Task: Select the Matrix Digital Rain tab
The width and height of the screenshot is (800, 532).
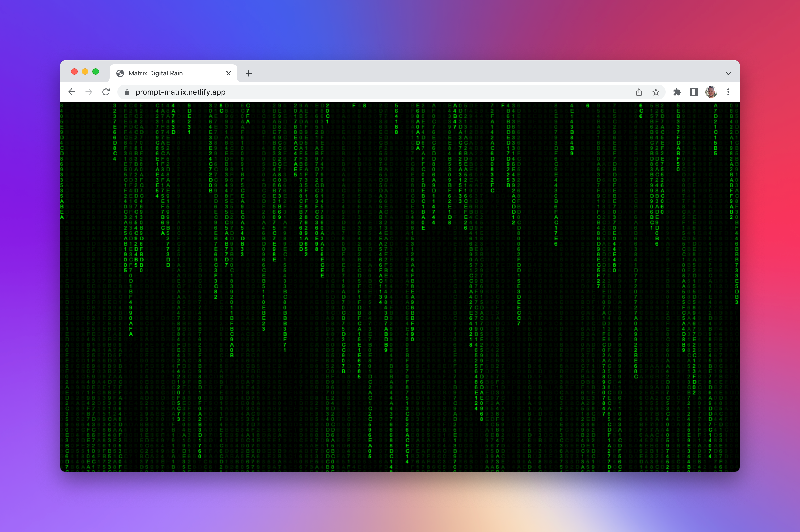Action: pyautogui.click(x=170, y=73)
